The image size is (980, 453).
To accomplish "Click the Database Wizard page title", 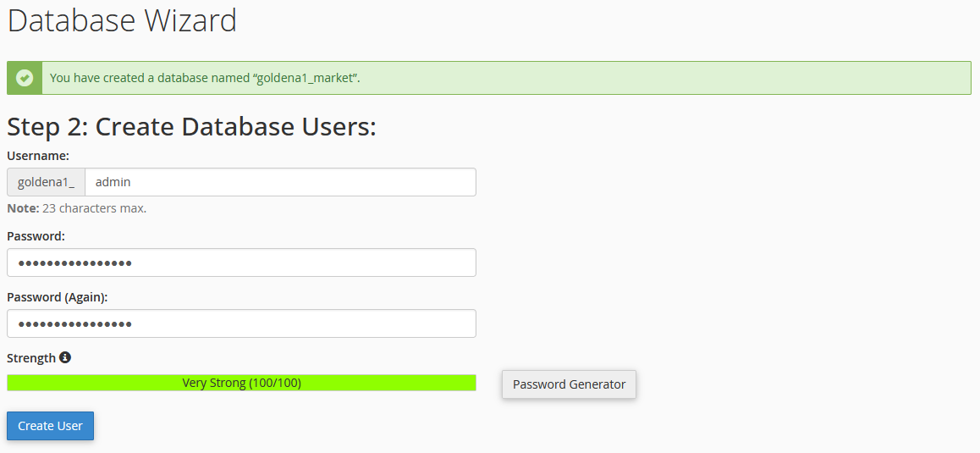I will 123,20.
